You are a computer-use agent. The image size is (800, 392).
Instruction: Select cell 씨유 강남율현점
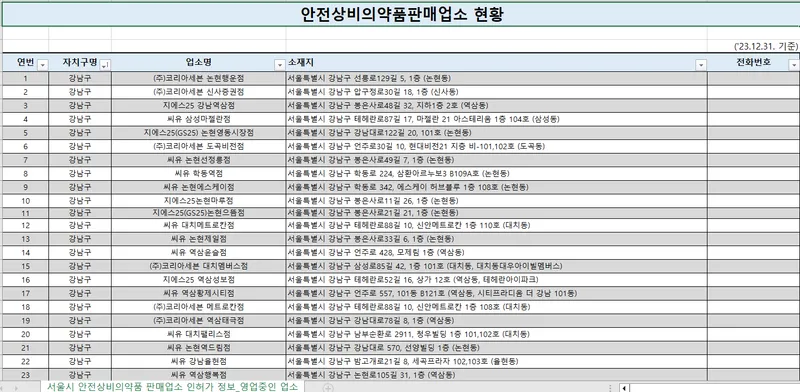tap(198, 361)
